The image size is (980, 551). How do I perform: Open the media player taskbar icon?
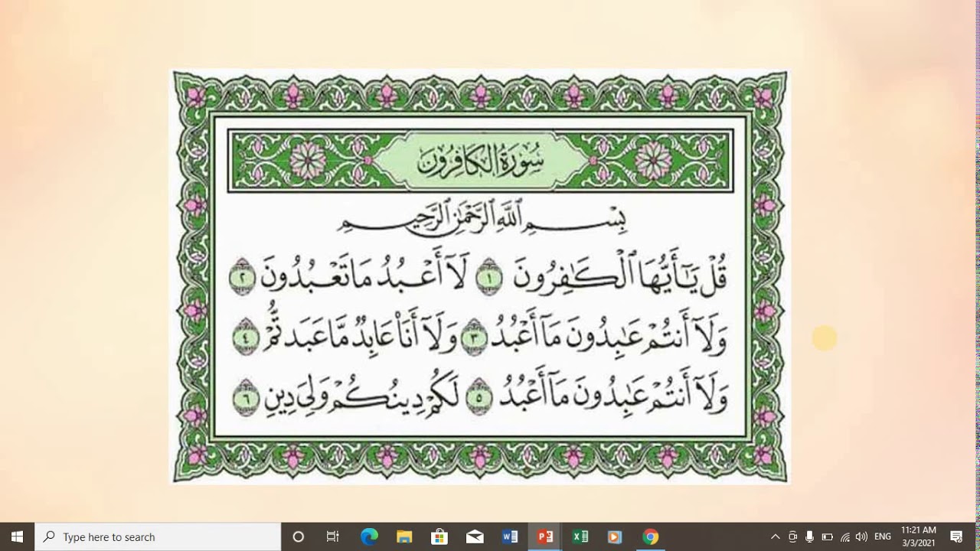click(615, 536)
